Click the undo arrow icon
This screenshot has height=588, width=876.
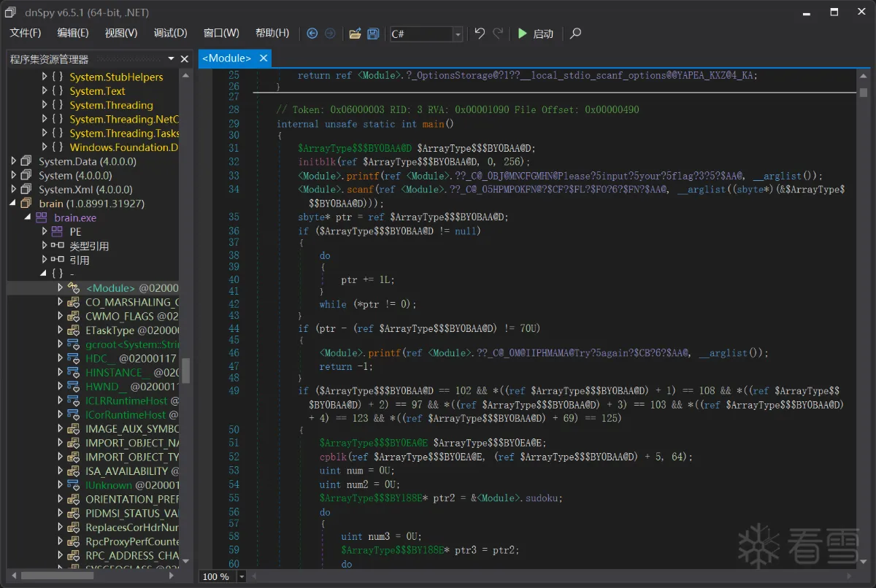[480, 34]
